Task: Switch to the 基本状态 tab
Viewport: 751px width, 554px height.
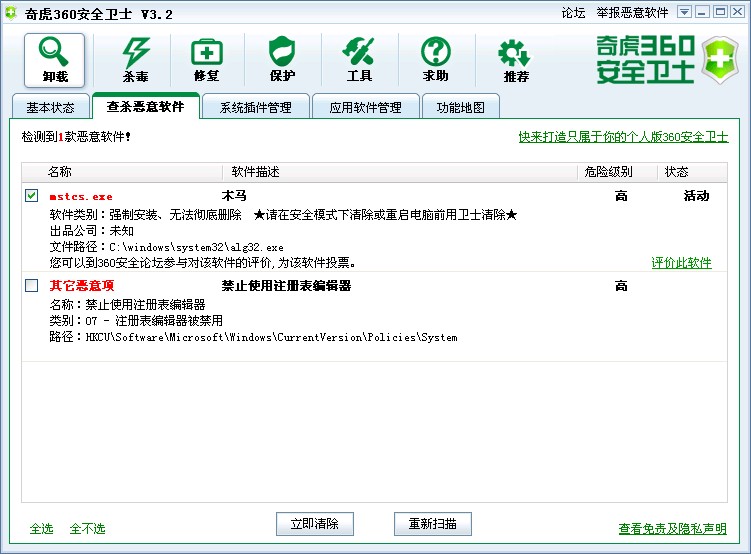Action: click(x=50, y=107)
